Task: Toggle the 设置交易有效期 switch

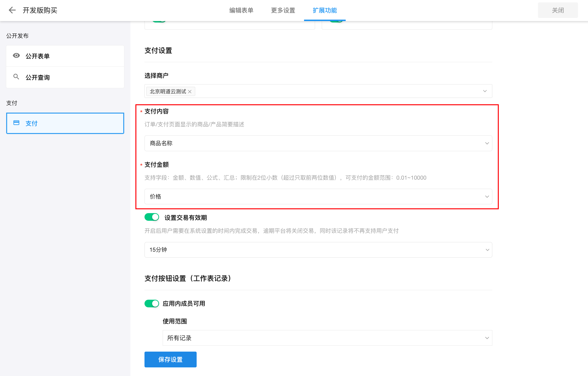Action: click(x=152, y=217)
